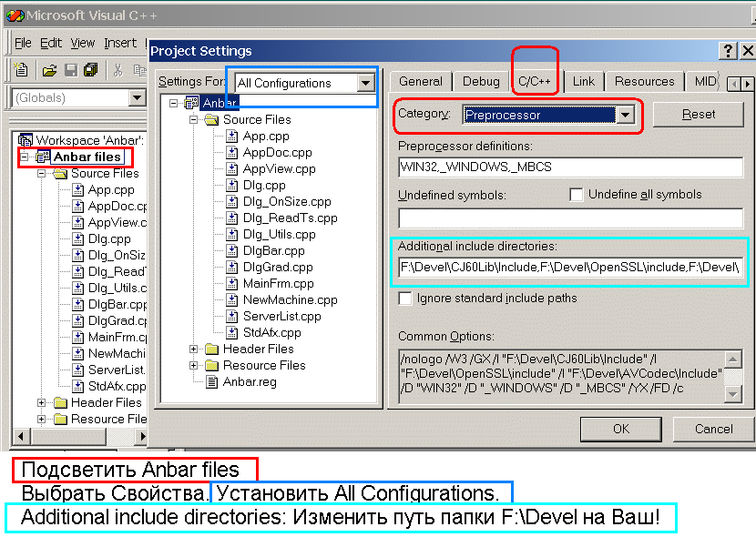Click the Workspace 'Anbar' icon in tree
This screenshot has height=537, width=756.
26,140
